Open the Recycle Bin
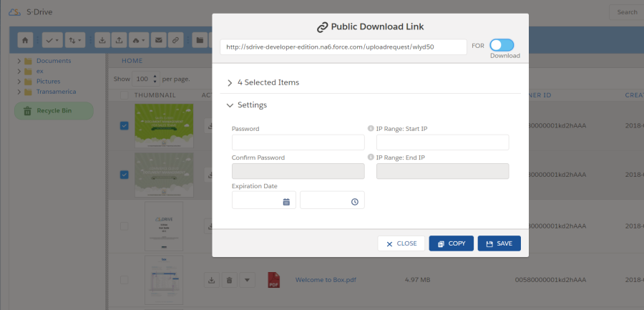Viewport: 644px width, 310px height. click(54, 111)
